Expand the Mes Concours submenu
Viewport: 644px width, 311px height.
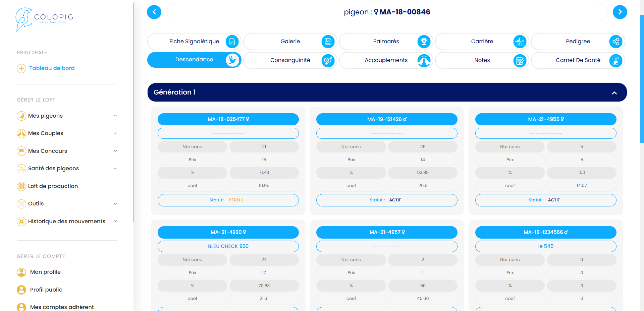coord(115,151)
